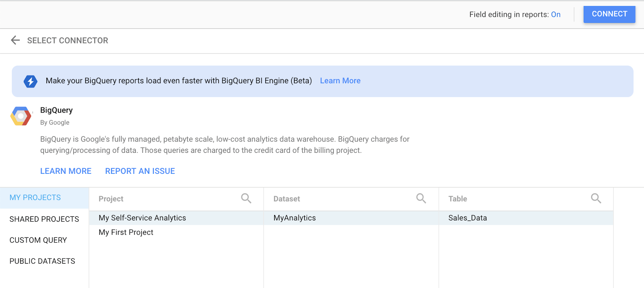Toggle field editing in reports On
The width and height of the screenshot is (644, 288).
[x=556, y=14]
